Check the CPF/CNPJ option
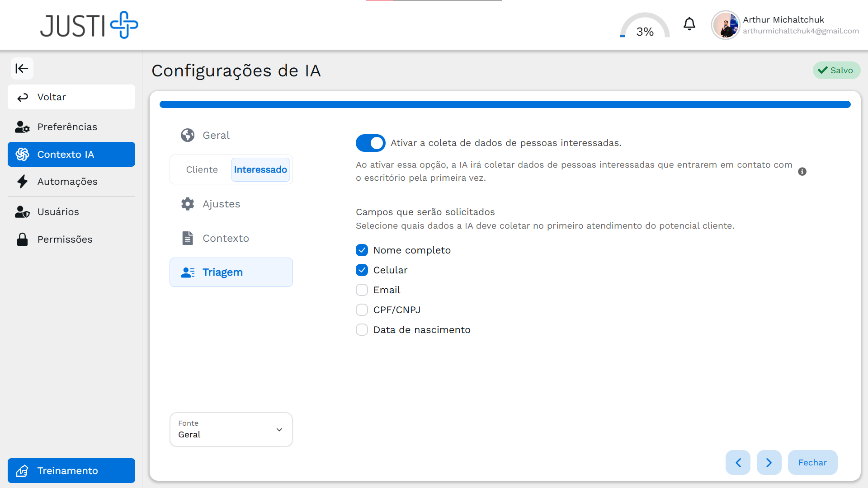 [362, 310]
